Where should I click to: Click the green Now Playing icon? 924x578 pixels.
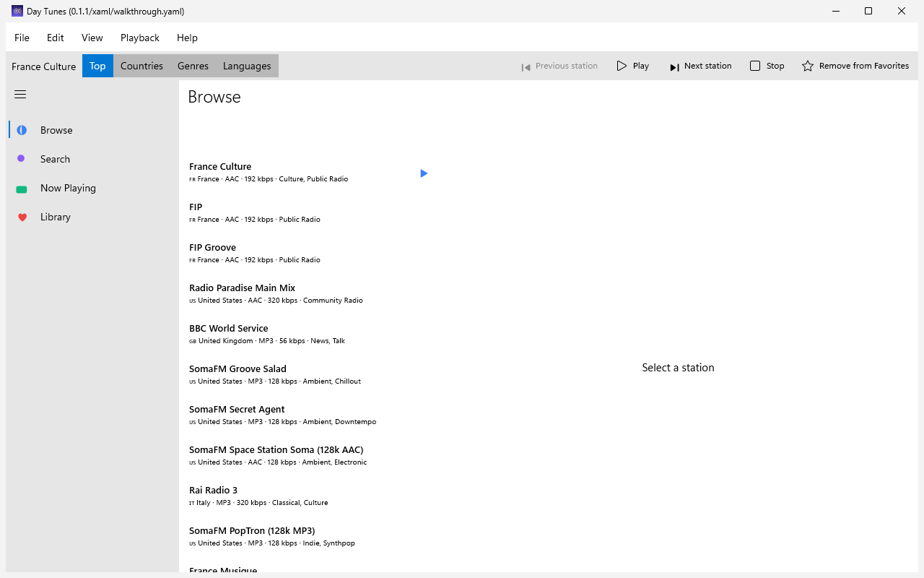22,189
